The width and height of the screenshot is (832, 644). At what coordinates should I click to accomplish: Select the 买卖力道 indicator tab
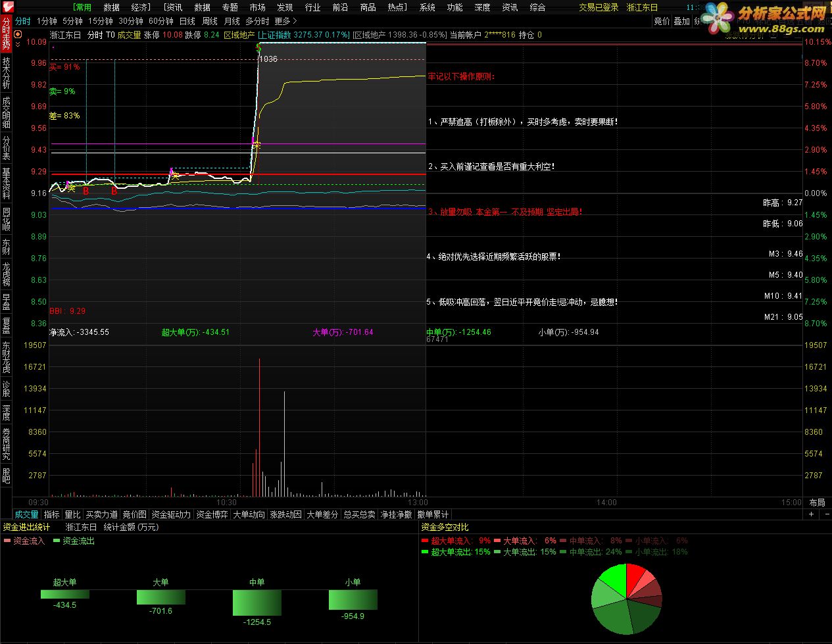[x=102, y=514]
